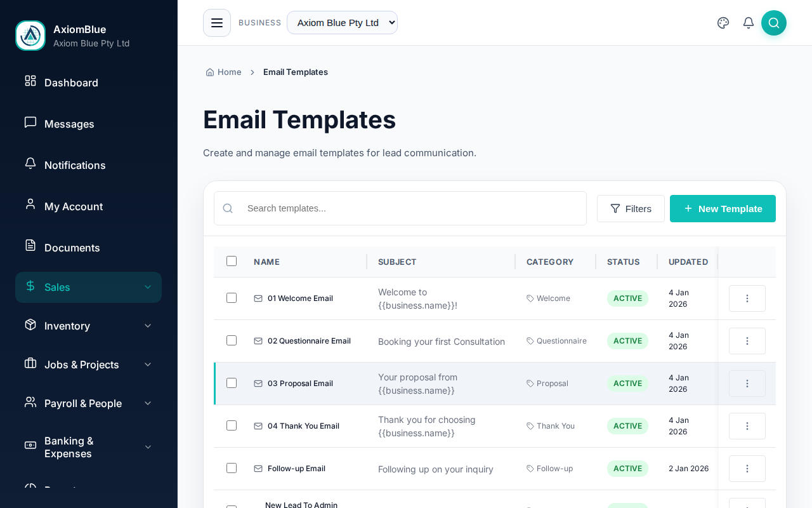Viewport: 812px width, 508px height.
Task: Check the 04 Thank You Email checkbox
Action: pyautogui.click(x=232, y=425)
